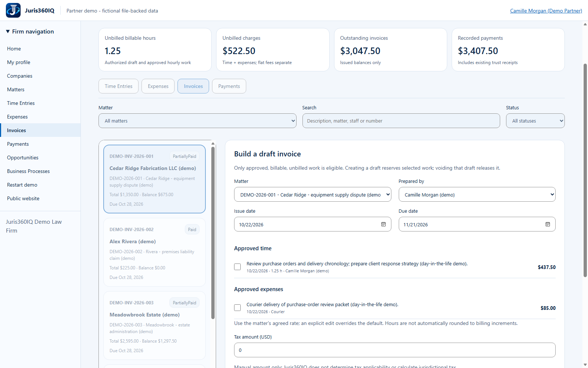
Task: Click the Outstanding invoices $3,047.50 value
Action: 360,51
